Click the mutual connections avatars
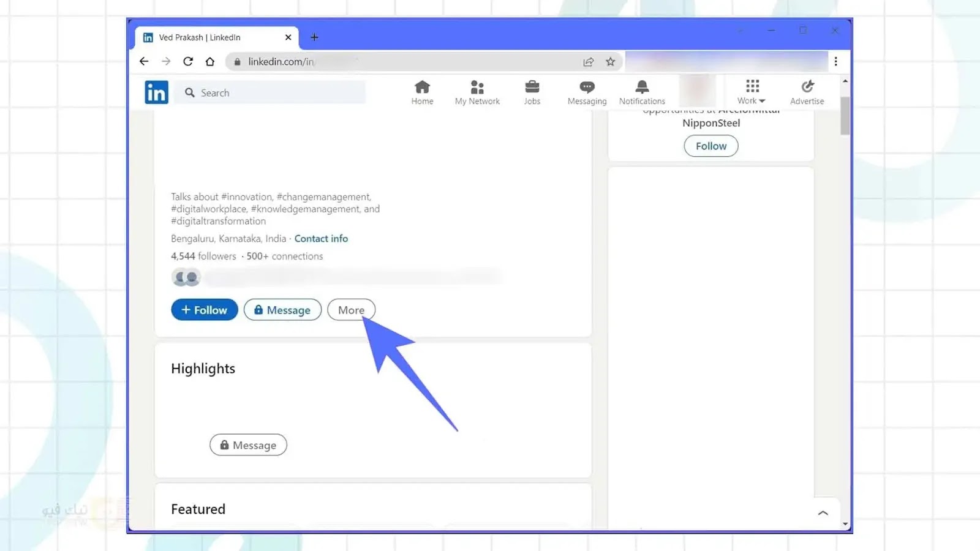Viewport: 980px width, 551px height. tap(186, 277)
